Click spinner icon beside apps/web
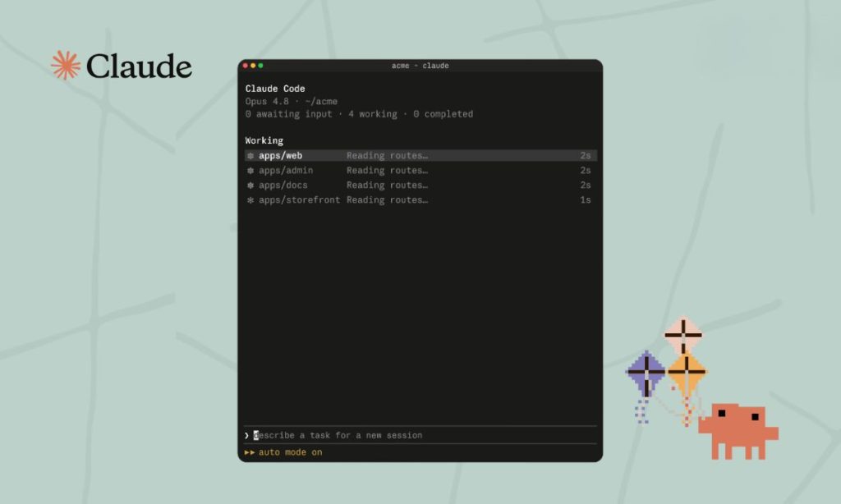This screenshot has width=841, height=504. click(250, 155)
